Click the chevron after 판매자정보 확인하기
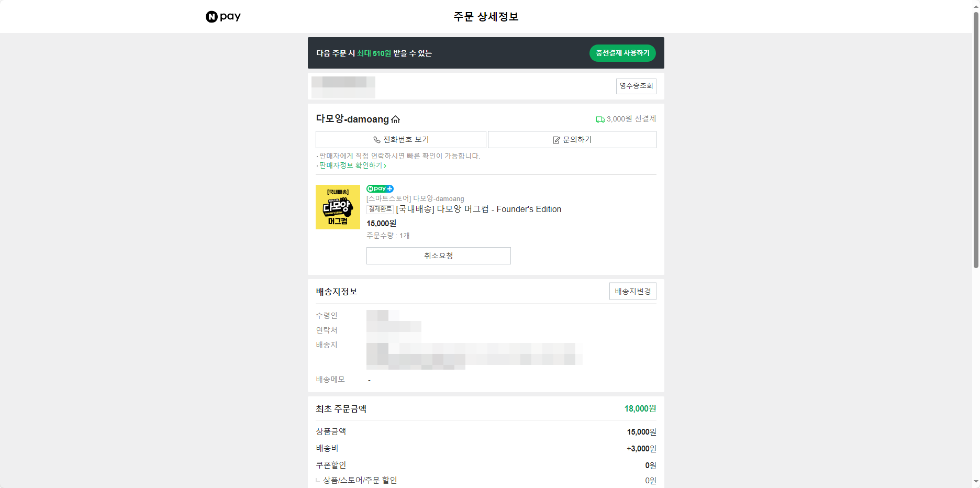Screen dimensions: 980x488 click(x=385, y=166)
